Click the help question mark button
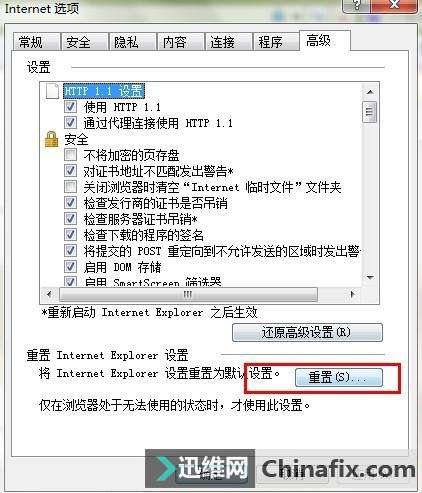The width and height of the screenshot is (422, 493). (x=356, y=6)
